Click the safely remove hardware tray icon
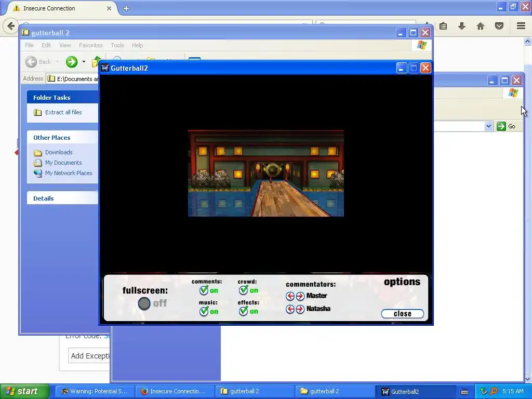This screenshot has height=399, width=532. tap(484, 391)
